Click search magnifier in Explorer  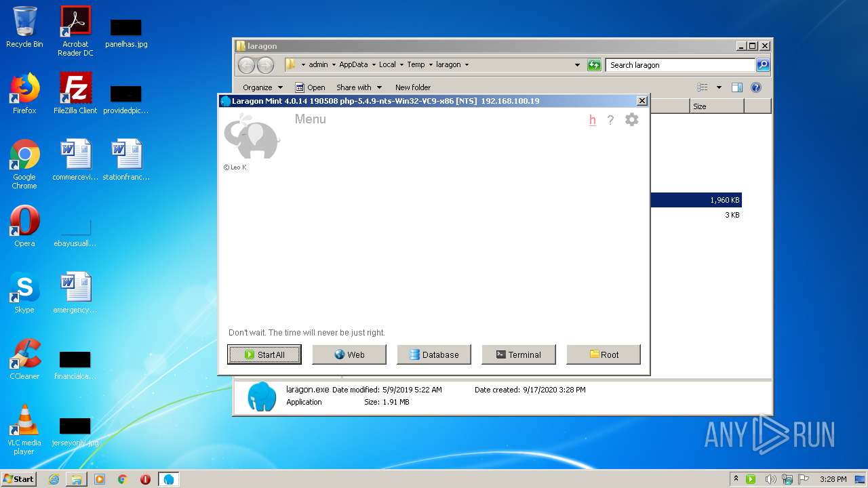tap(763, 65)
